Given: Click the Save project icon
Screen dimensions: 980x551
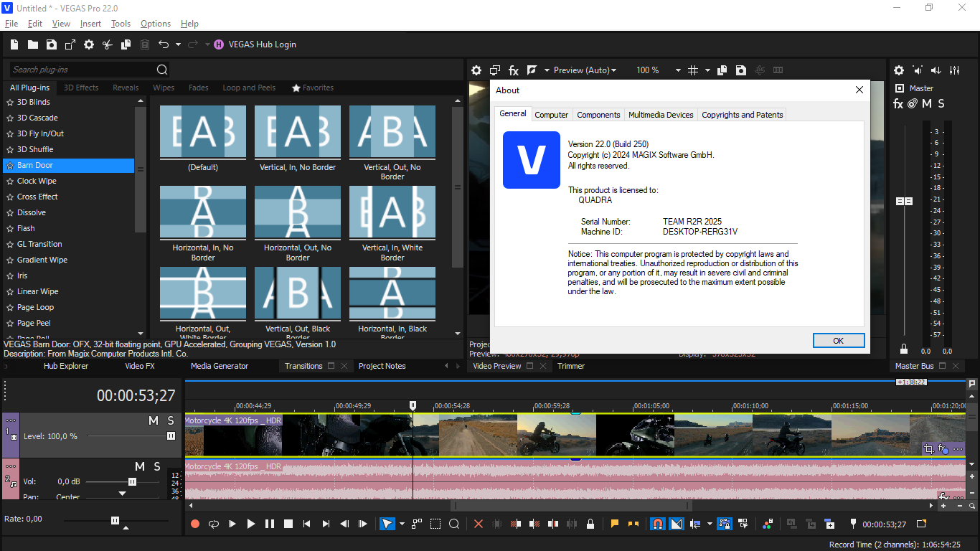Looking at the screenshot, I should (x=52, y=44).
